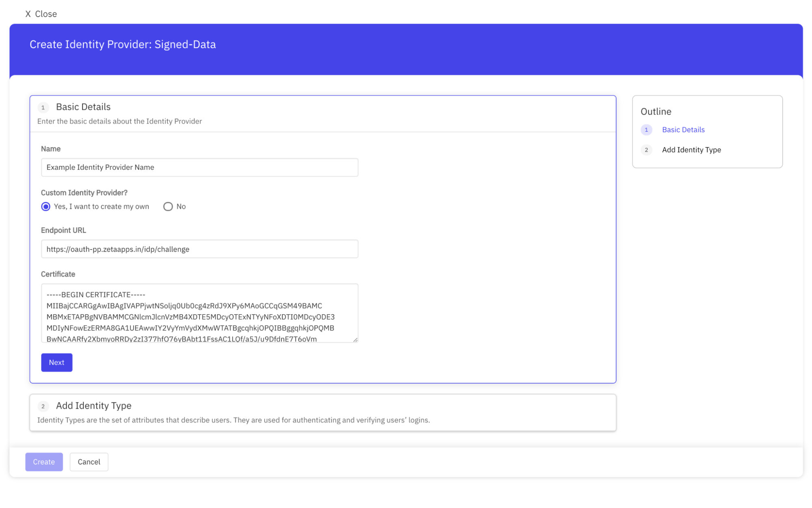This screenshot has width=812, height=508.
Task: Click the X icon before Close
Action: click(28, 13)
